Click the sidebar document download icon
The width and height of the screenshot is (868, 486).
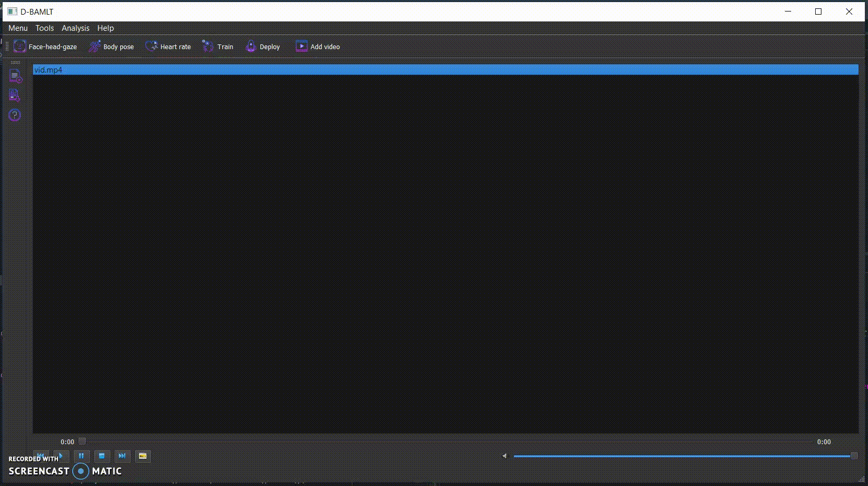pos(15,95)
